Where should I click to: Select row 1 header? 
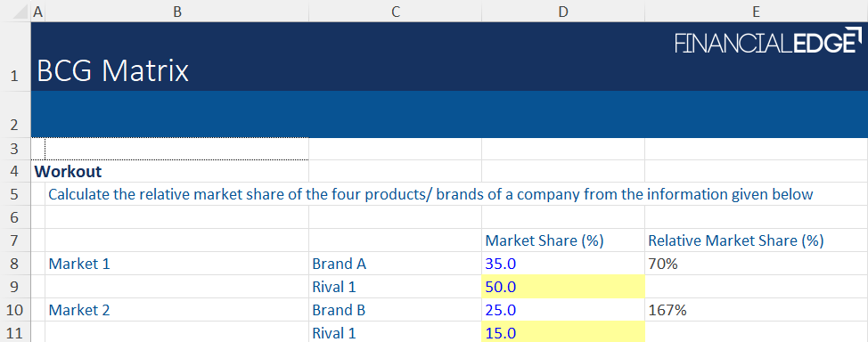click(15, 56)
